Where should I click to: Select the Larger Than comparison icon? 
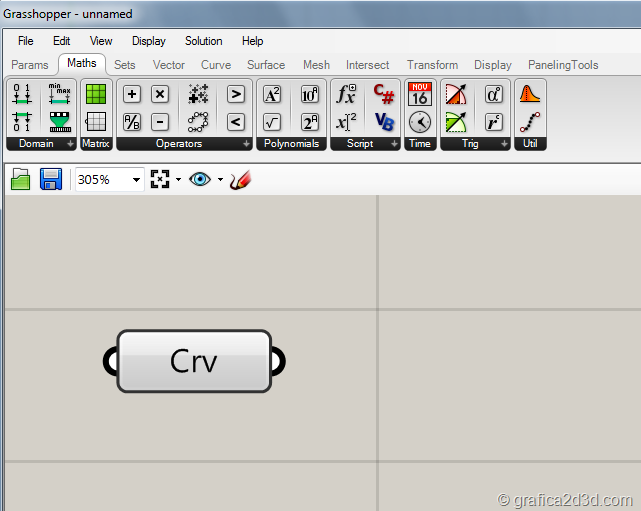coord(236,94)
